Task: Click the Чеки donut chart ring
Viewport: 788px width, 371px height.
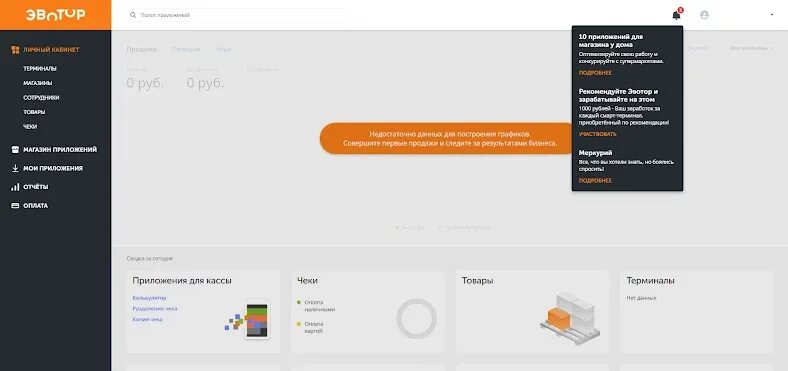Action: coord(416,319)
